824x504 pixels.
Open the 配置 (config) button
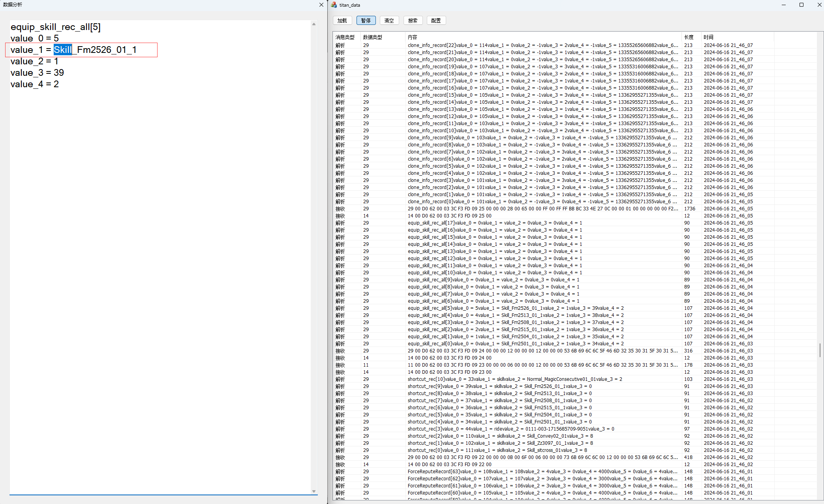coord(436,21)
